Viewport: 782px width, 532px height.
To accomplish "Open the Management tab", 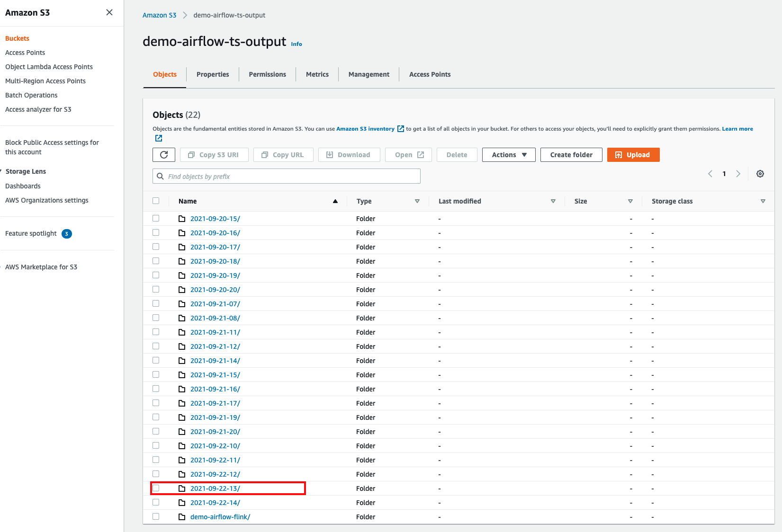I will (369, 74).
